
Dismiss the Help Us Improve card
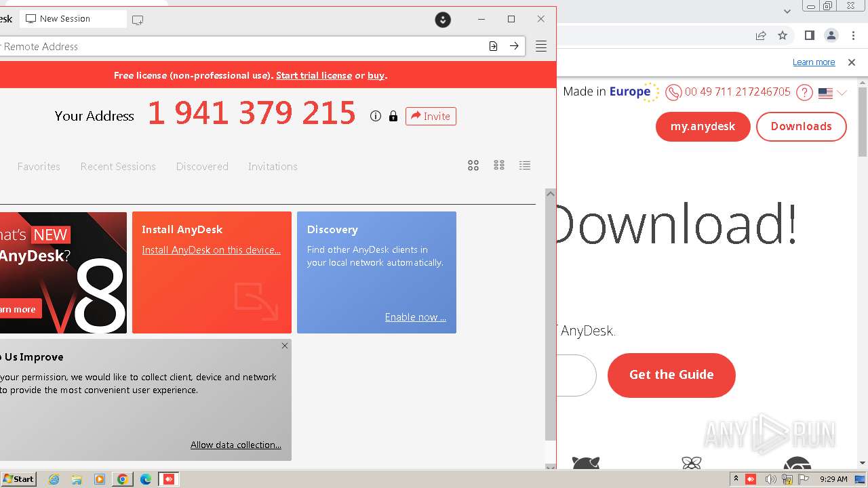pos(285,346)
